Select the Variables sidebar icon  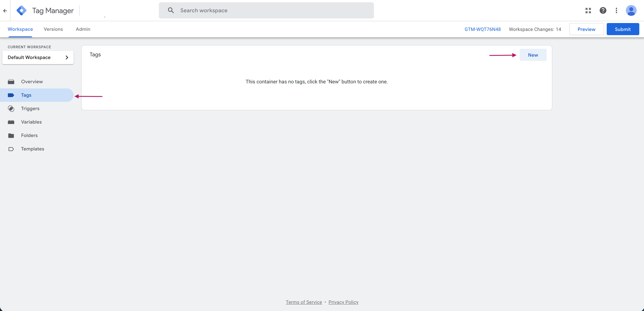[11, 122]
